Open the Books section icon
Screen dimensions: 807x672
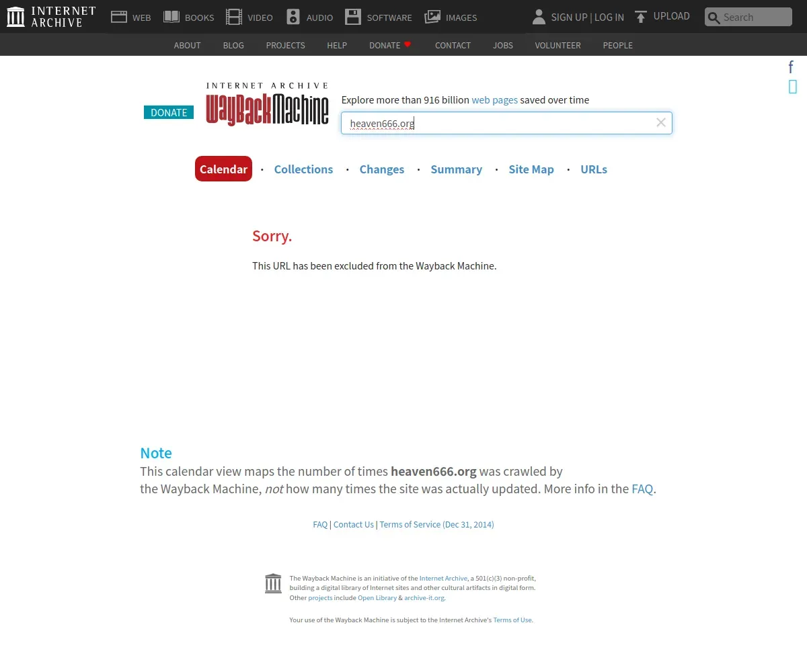[x=171, y=17]
